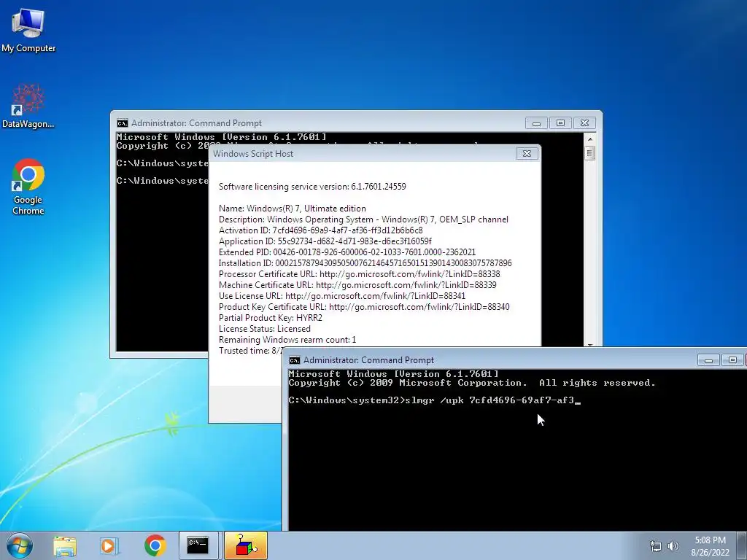Click the back Command Prompt scrollbar thumb

coord(589,153)
